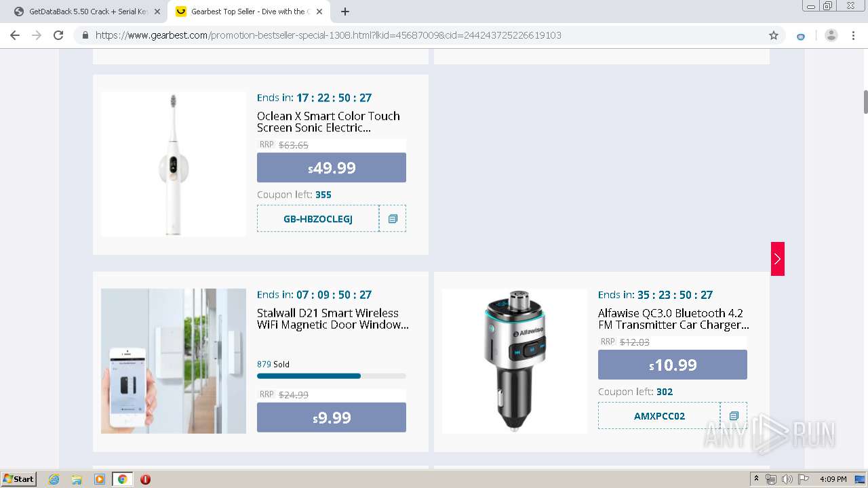The width and height of the screenshot is (868, 488).
Task: Open Action Center flag tray icon
Action: pos(803,479)
